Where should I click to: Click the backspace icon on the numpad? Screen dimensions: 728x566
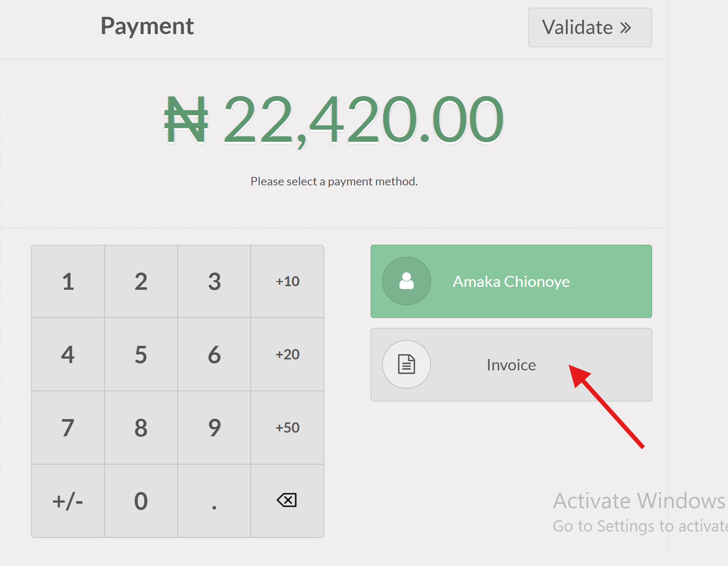tap(287, 500)
